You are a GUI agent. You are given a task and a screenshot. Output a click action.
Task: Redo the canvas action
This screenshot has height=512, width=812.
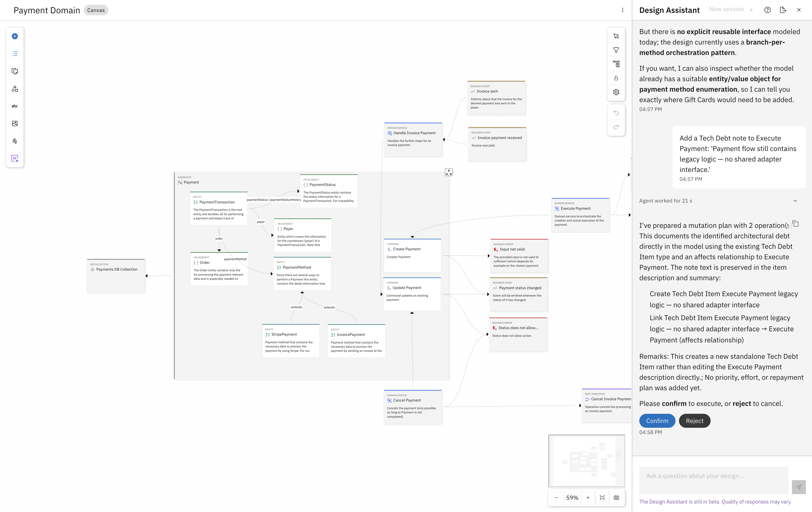pyautogui.click(x=616, y=127)
